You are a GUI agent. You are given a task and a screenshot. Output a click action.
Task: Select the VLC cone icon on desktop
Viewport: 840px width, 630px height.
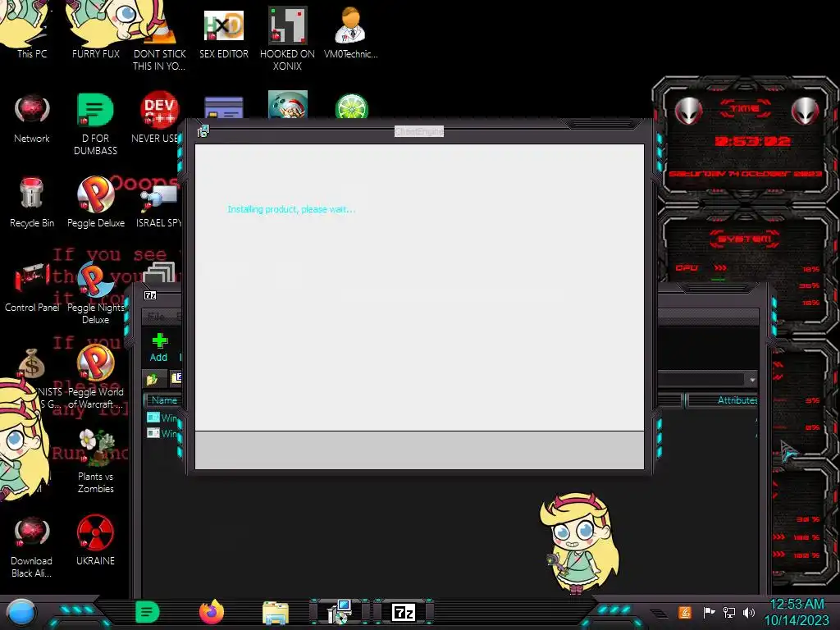(160, 36)
